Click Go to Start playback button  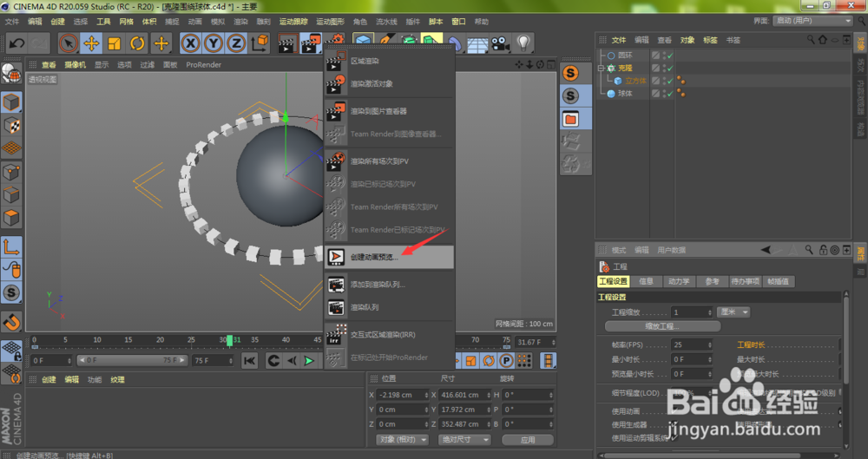coord(250,360)
